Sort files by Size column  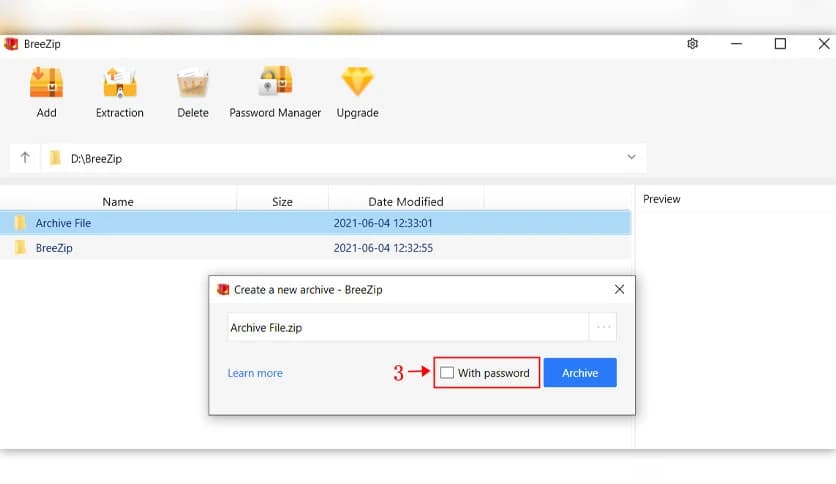pos(282,201)
